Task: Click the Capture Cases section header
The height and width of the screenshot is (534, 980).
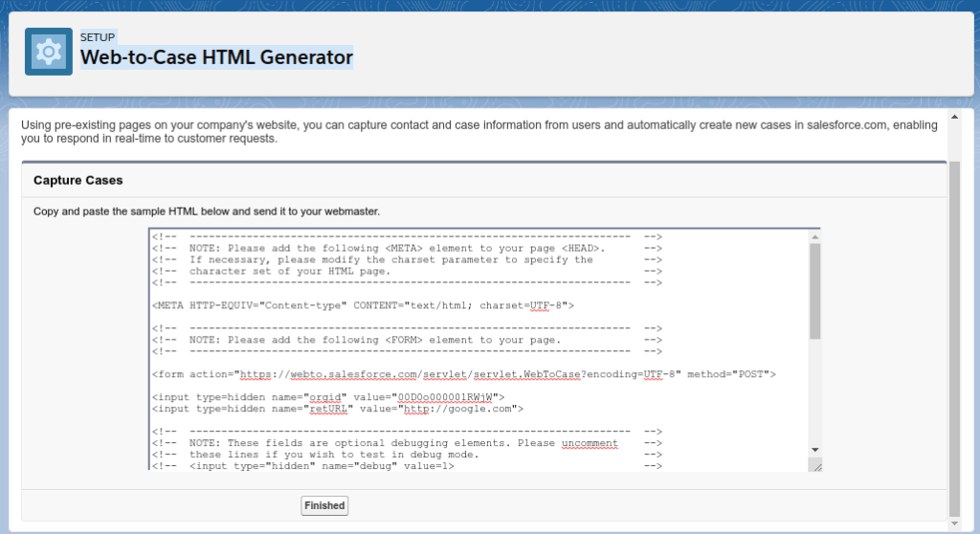Action: point(78,180)
